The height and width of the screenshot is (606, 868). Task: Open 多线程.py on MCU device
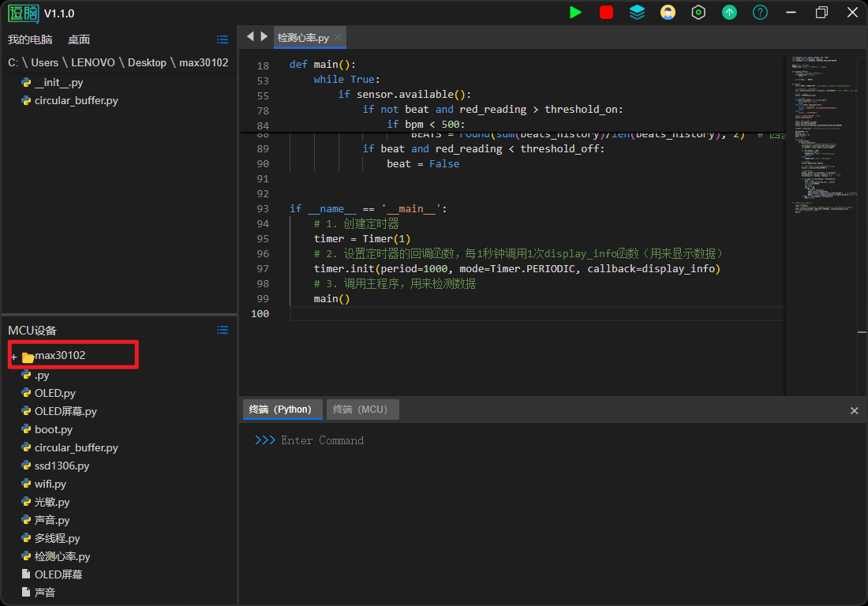tap(57, 538)
